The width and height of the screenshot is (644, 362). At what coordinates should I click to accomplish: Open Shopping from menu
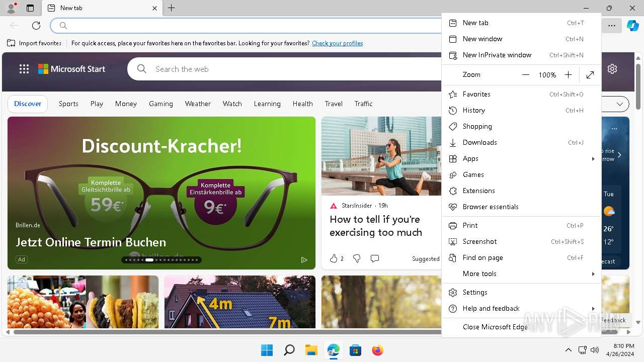pos(521,126)
